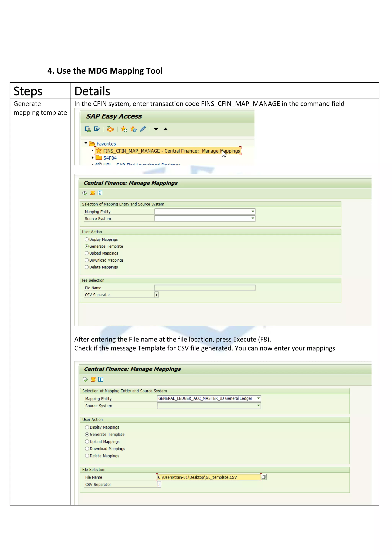The image size is (392, 555).
Task: Click 'In the CFIN system, enter transaction code' sentence
Action: pyautogui.click(x=209, y=104)
